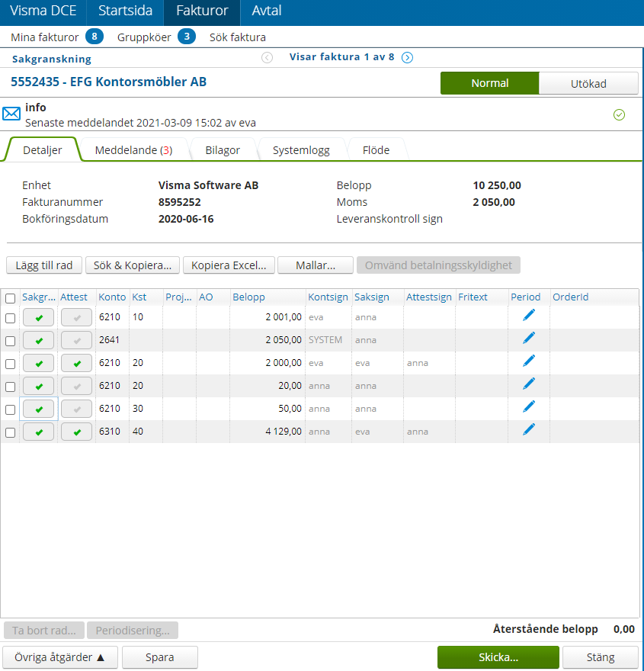Toggle Sakgranskning check for account 2641 row
This screenshot has height=671, width=644.
click(38, 340)
